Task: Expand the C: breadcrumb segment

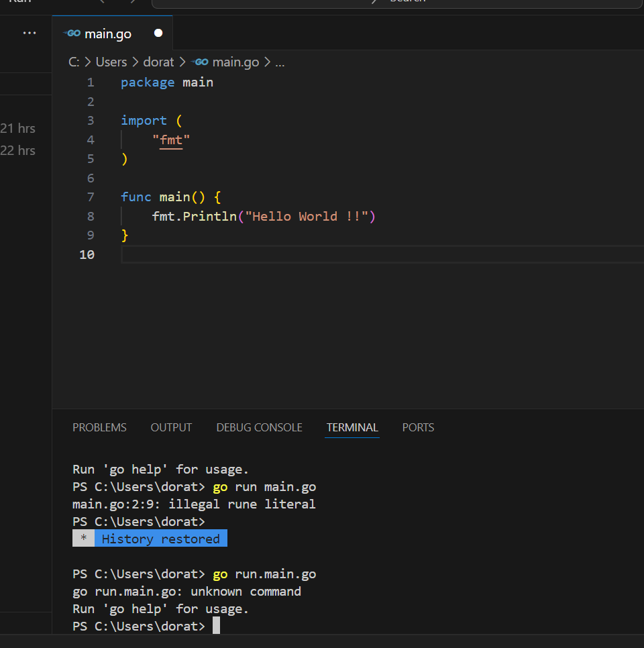Action: click(74, 62)
